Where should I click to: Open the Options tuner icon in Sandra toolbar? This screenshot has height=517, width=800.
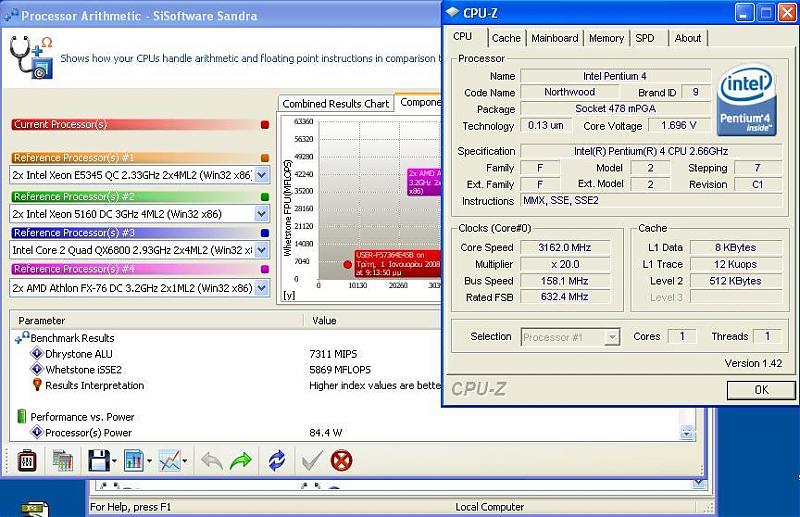coord(27,461)
